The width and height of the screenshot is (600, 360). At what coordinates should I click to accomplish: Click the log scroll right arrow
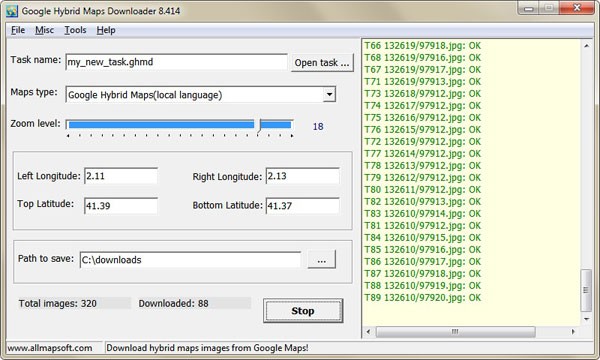573,332
